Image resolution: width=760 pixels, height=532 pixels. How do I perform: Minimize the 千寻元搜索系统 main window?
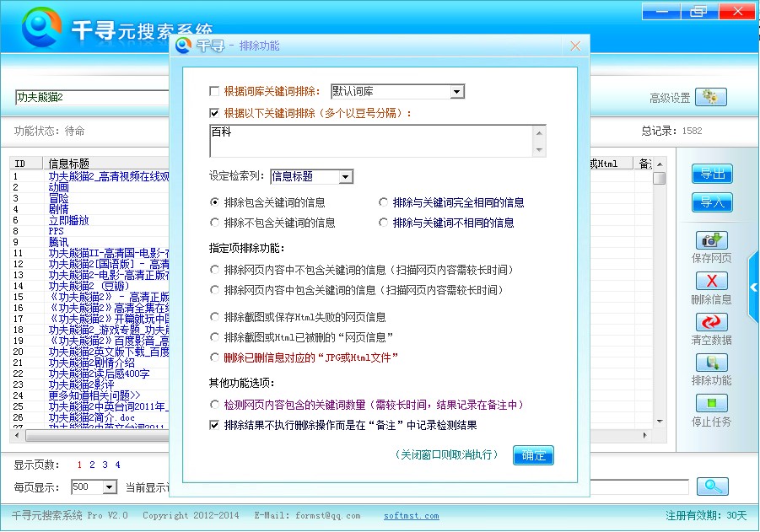(661, 11)
